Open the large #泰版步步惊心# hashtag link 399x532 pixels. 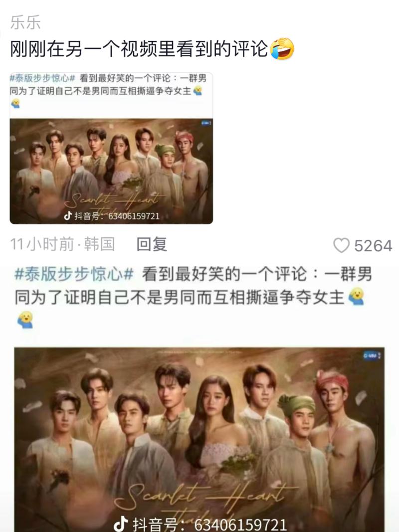74,274
